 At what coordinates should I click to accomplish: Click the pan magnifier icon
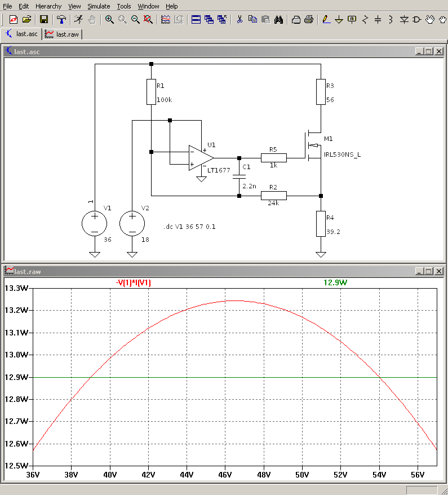(x=122, y=20)
